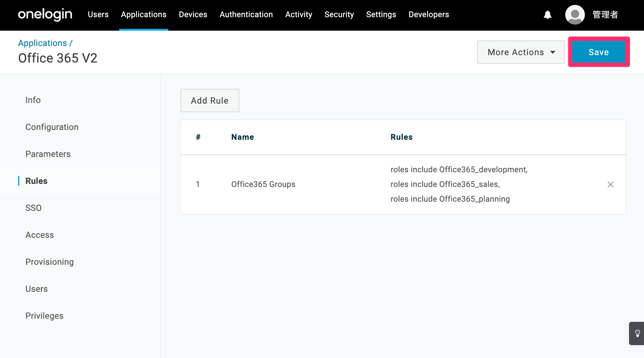
Task: Open the notifications bell
Action: (547, 14)
